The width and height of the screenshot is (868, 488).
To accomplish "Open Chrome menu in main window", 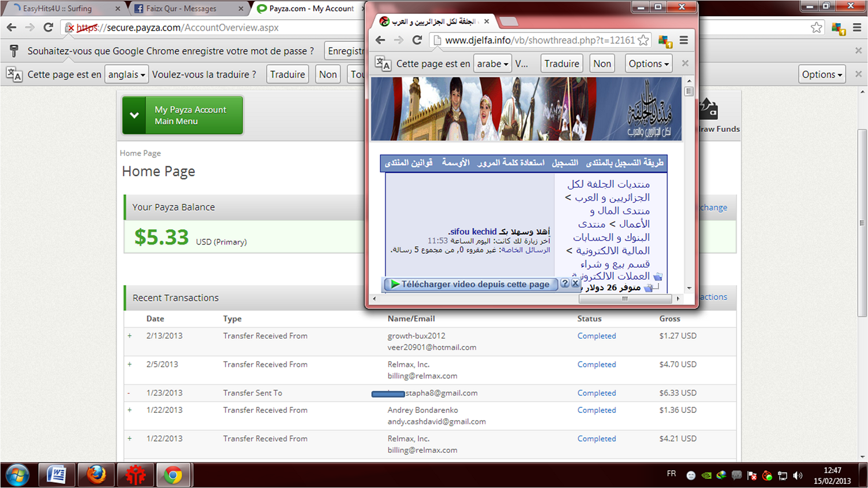I will coord(857,27).
